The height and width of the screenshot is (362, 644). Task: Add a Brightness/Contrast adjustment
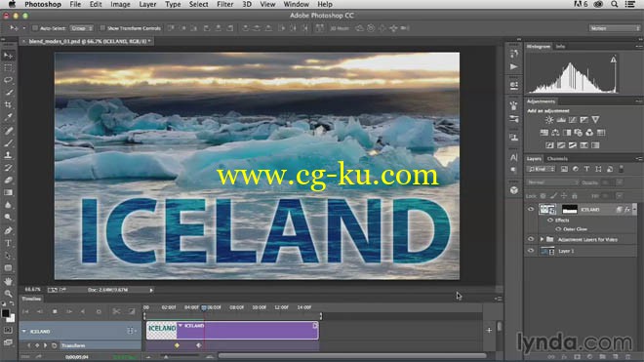click(x=549, y=120)
